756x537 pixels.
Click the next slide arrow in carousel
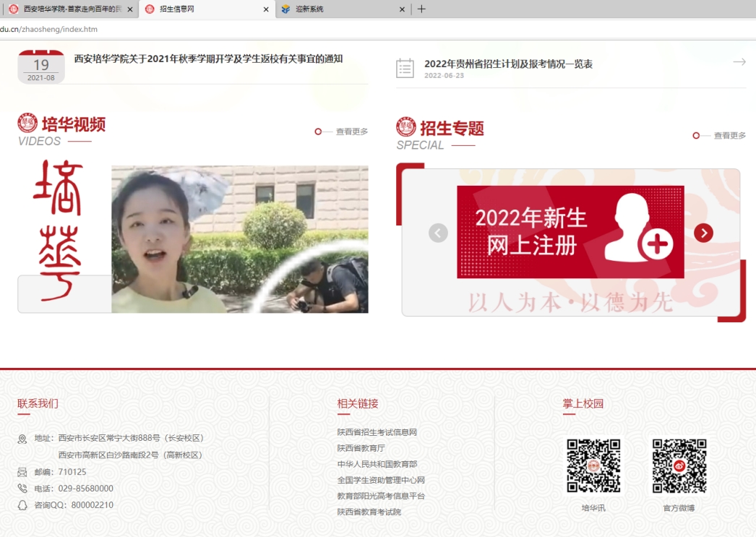coord(703,233)
